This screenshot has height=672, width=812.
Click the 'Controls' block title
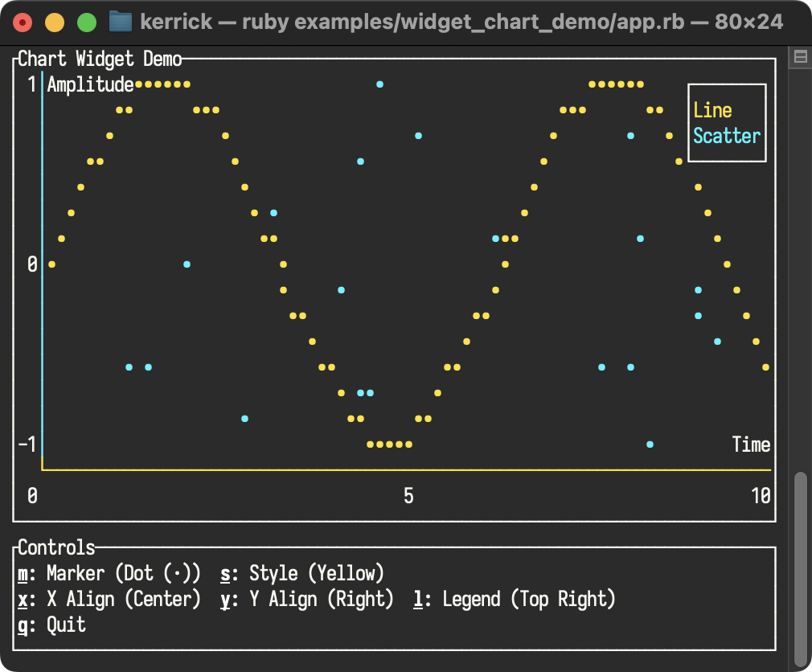coord(56,547)
